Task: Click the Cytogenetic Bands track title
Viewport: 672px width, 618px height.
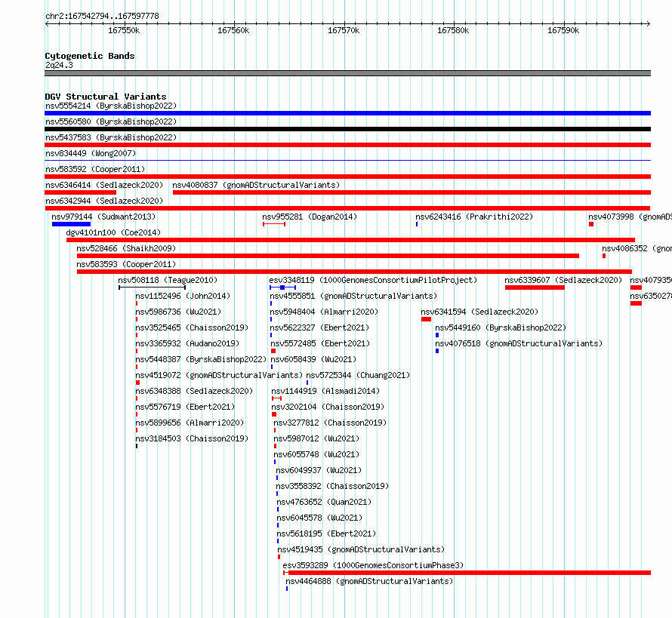Action: [90, 56]
